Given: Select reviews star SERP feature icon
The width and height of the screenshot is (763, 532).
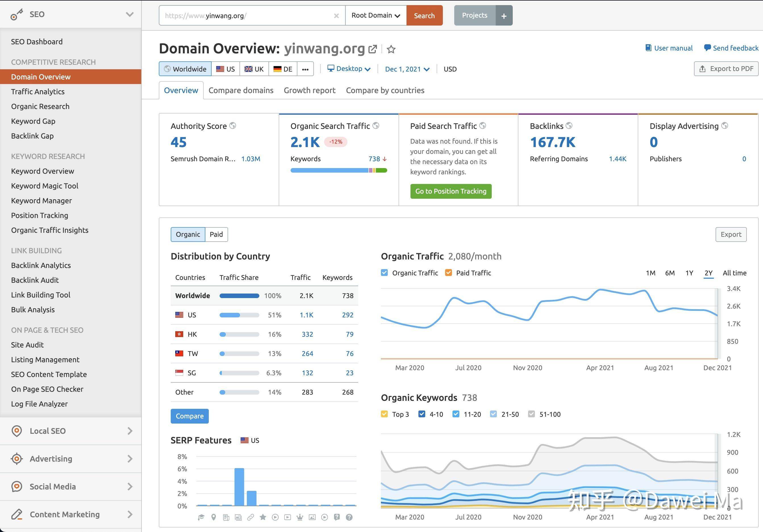Looking at the screenshot, I should pyautogui.click(x=263, y=517).
